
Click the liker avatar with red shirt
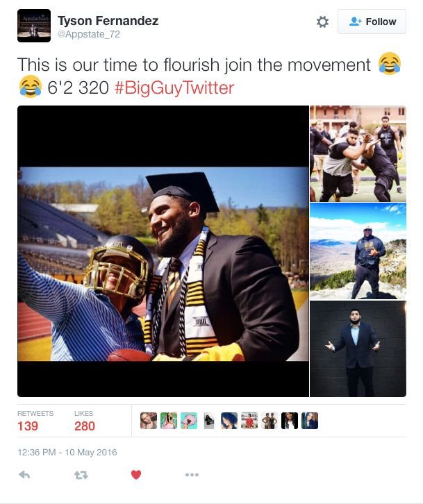click(x=249, y=421)
